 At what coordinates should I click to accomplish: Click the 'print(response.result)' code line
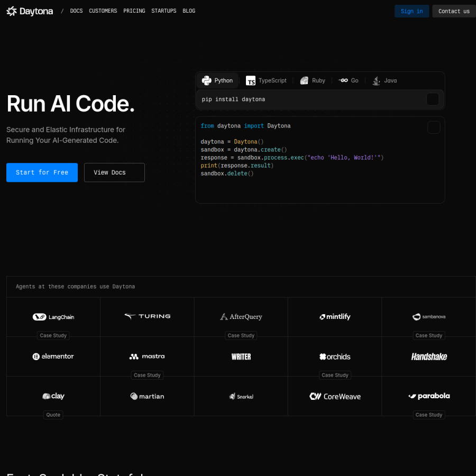pyautogui.click(x=237, y=166)
